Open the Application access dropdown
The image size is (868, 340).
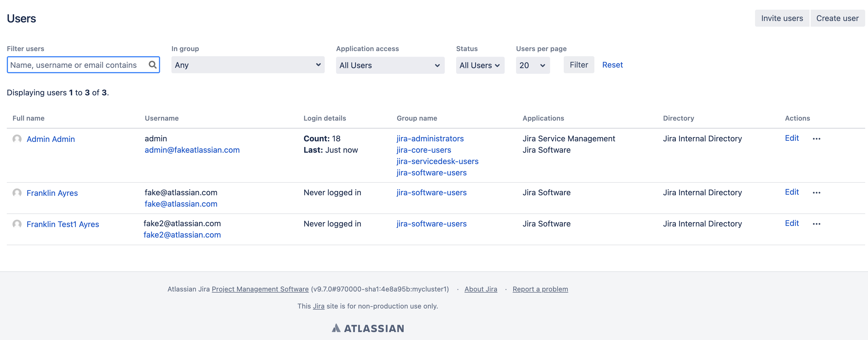click(x=390, y=65)
